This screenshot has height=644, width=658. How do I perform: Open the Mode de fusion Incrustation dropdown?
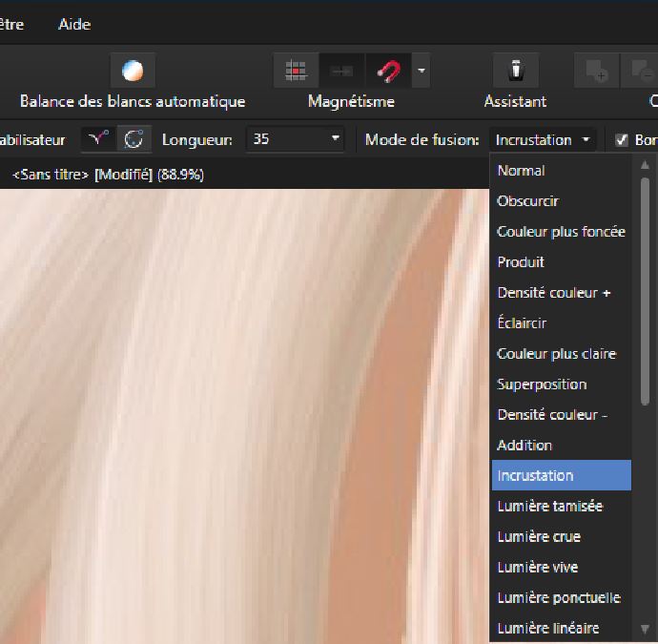543,140
